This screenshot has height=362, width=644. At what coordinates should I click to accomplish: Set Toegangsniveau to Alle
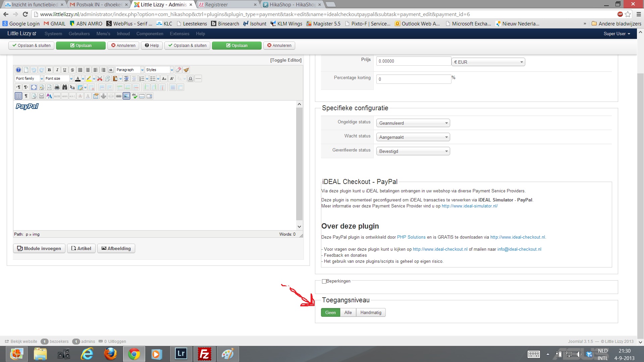coord(348,312)
